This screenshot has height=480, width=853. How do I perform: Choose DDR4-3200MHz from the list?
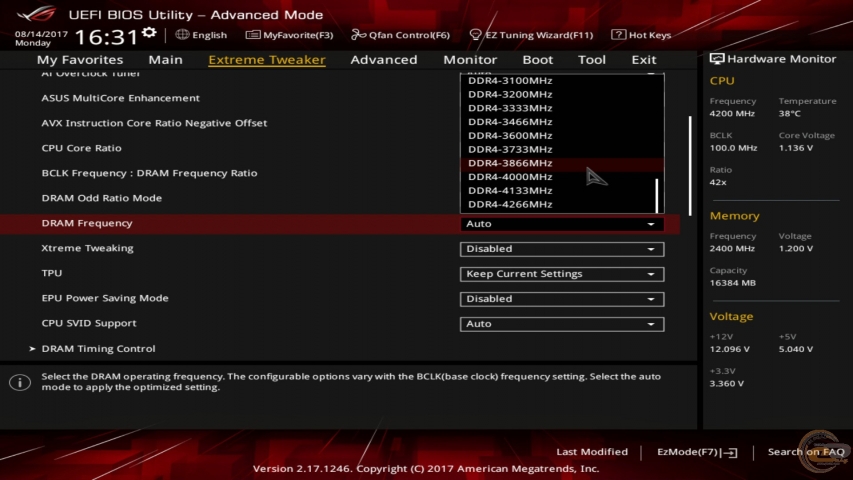point(562,94)
